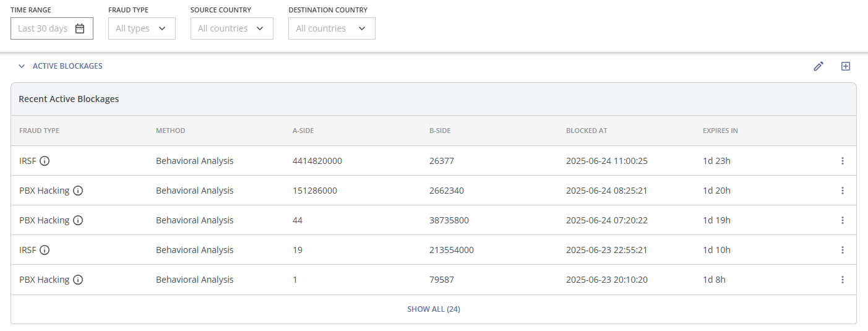Select the row with B-side 2662340

pyautogui.click(x=446, y=191)
